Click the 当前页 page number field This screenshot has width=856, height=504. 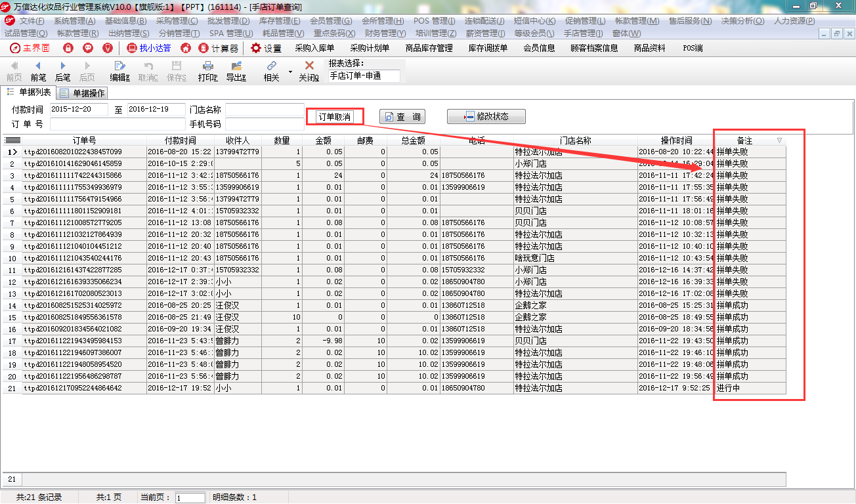click(190, 498)
